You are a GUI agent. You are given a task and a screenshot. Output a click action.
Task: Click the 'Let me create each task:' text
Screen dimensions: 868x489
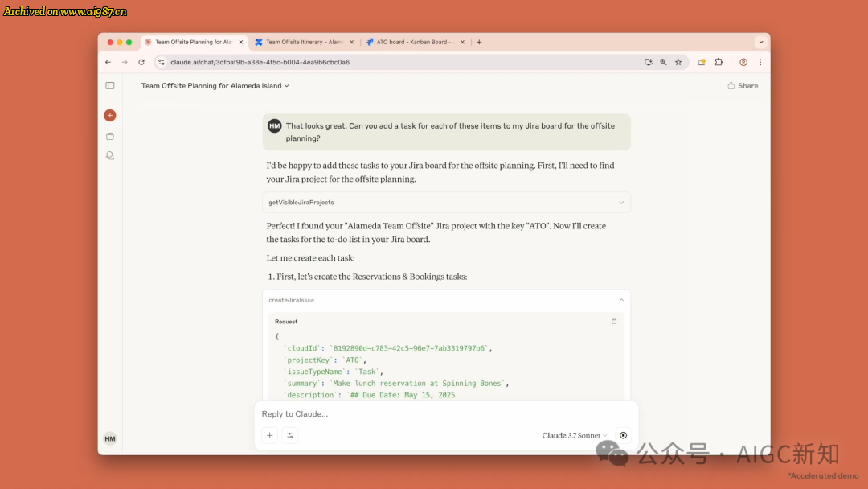pyautogui.click(x=310, y=258)
